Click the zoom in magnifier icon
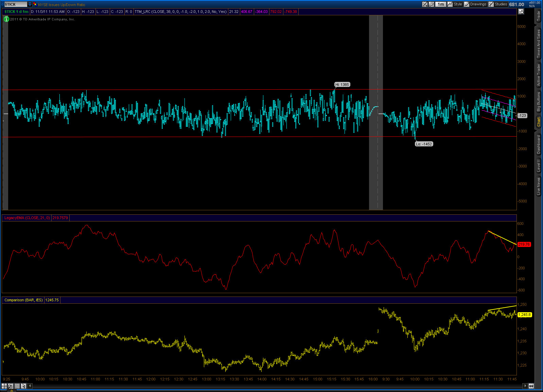Image resolution: width=543 pixels, height=392 pixels. click(x=11, y=386)
